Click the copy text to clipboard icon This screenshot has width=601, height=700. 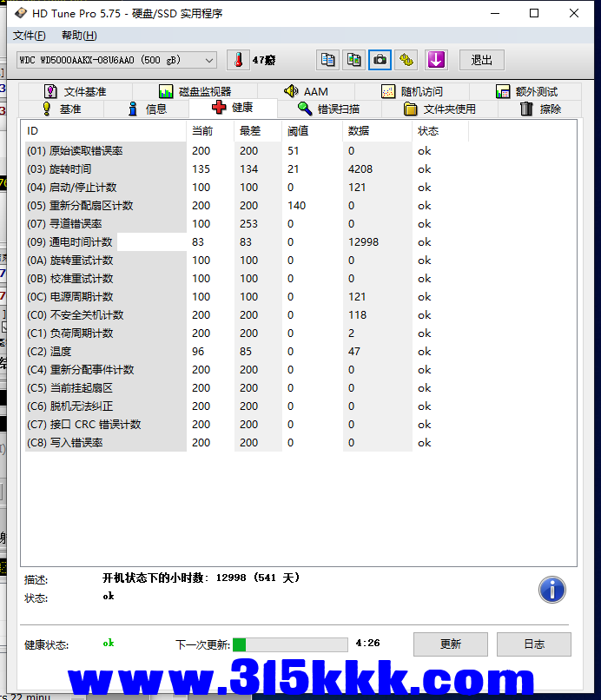click(327, 60)
